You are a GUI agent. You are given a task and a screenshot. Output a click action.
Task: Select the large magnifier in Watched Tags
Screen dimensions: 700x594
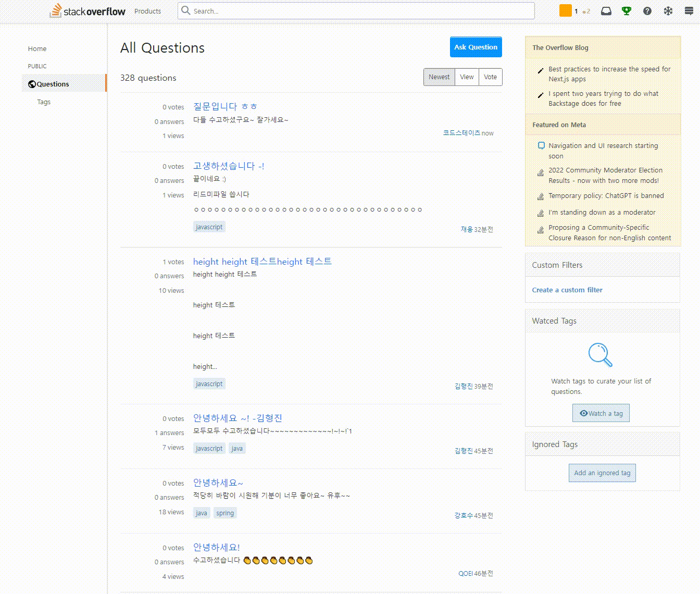click(x=601, y=355)
